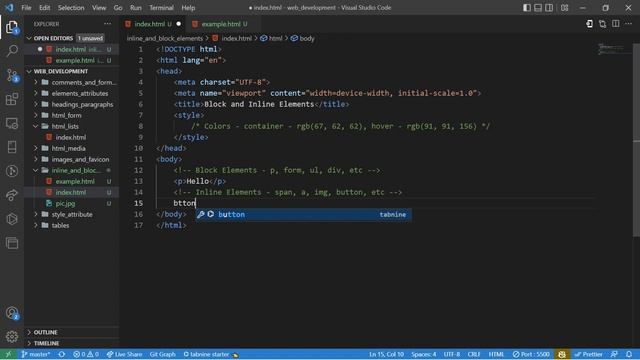Open the Terminal menu

[x=161, y=8]
